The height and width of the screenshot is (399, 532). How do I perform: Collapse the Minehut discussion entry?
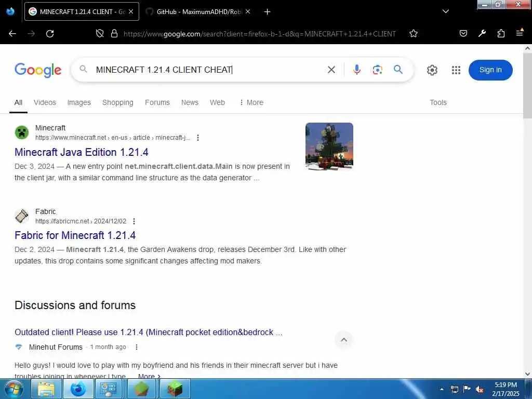click(x=344, y=340)
